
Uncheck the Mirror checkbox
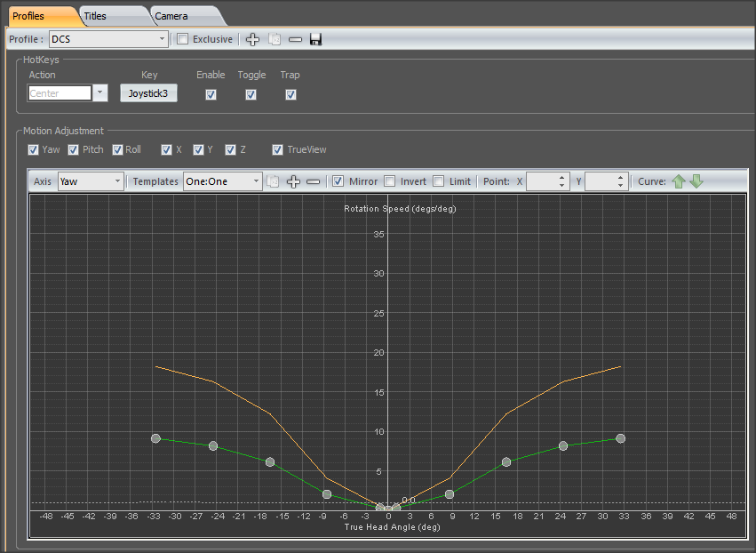coord(338,181)
